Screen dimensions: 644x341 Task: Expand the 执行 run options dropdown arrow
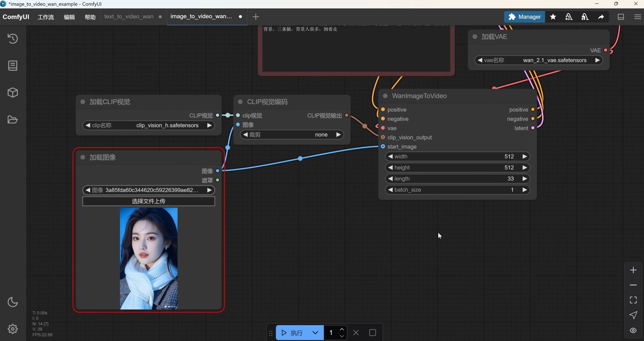(315, 333)
